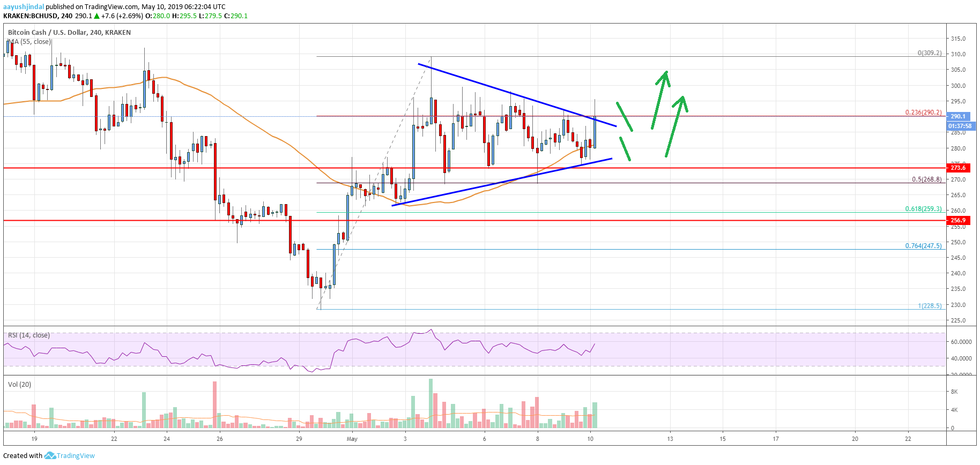
Task: Click the 300.0 price axis label
Action: [x=958, y=86]
